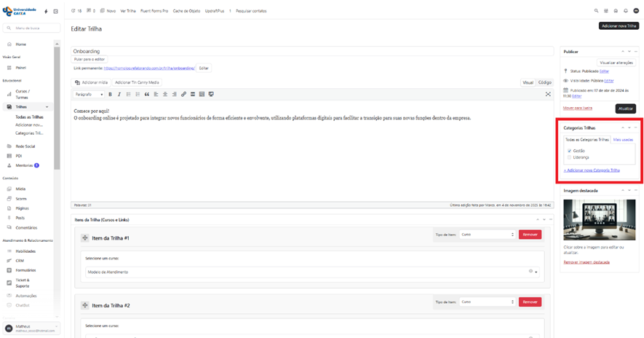Click the Adicionar nova Categoria Trilha link

pos(592,170)
